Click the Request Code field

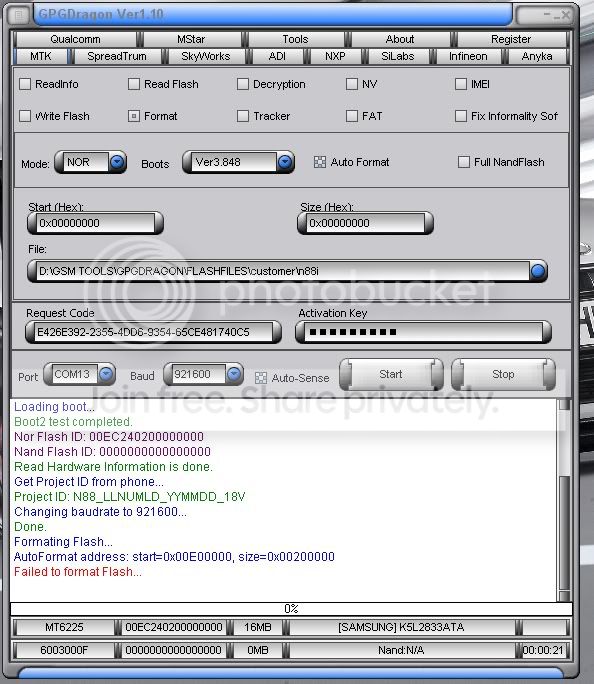tap(154, 332)
